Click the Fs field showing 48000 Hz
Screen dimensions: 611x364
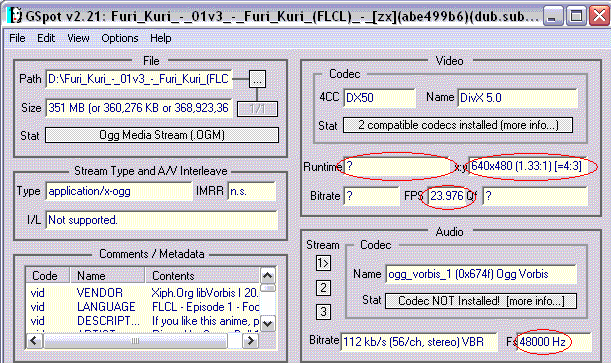pyautogui.click(x=554, y=342)
